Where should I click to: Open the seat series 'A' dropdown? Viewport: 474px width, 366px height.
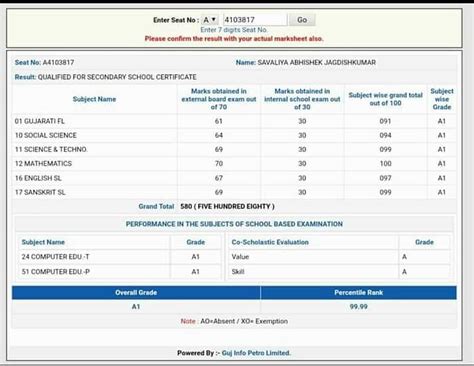pyautogui.click(x=210, y=20)
